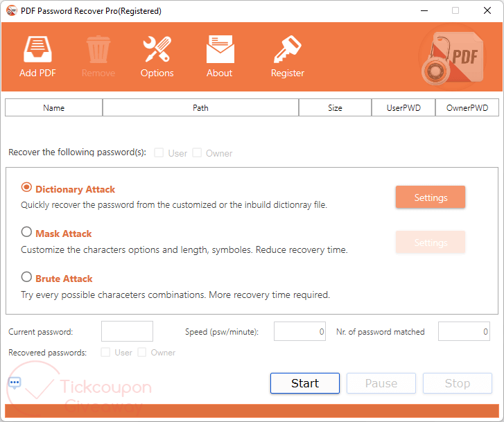The image size is (504, 422).
Task: Minimize the PDF Password Recover window
Action: [424, 10]
